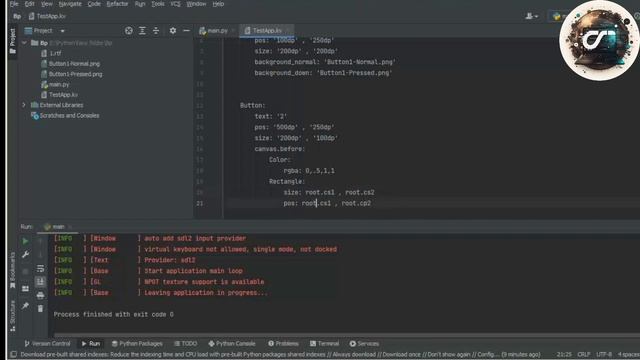Open the Navigate menu

(x=70, y=4)
